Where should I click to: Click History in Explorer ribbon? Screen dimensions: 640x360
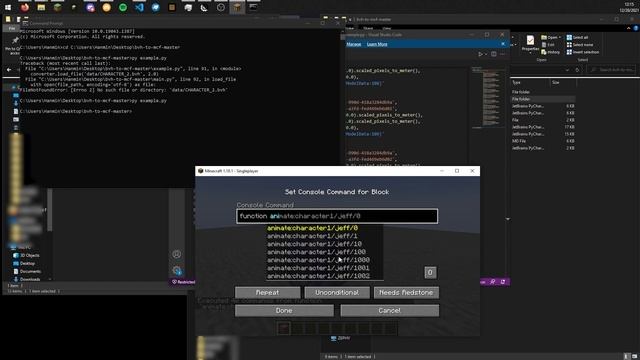coord(551,52)
